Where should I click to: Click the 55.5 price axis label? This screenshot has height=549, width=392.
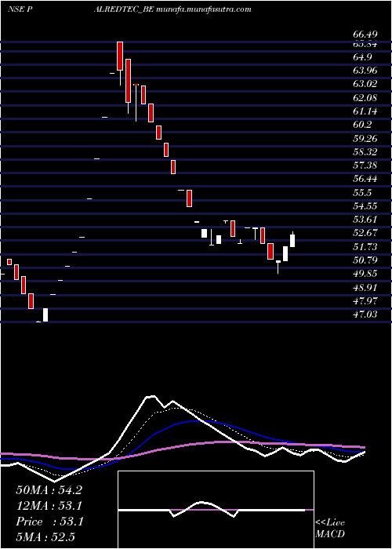pyautogui.click(x=363, y=193)
